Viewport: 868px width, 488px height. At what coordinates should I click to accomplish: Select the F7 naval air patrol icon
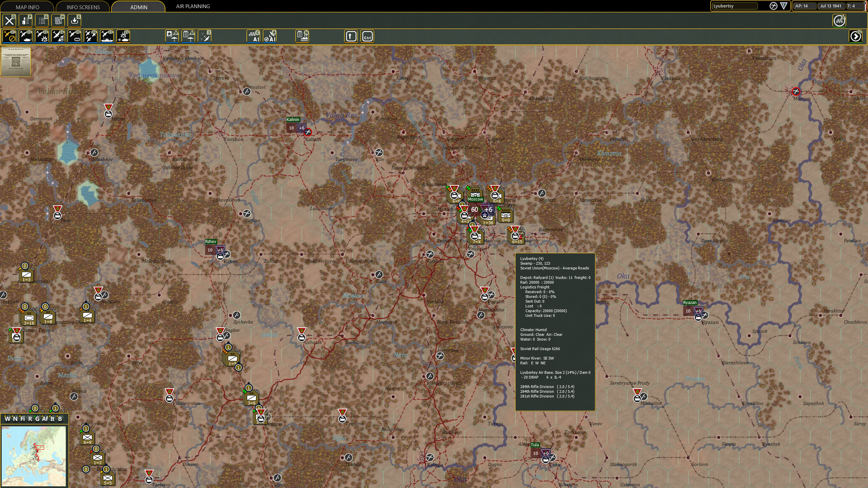(107, 36)
